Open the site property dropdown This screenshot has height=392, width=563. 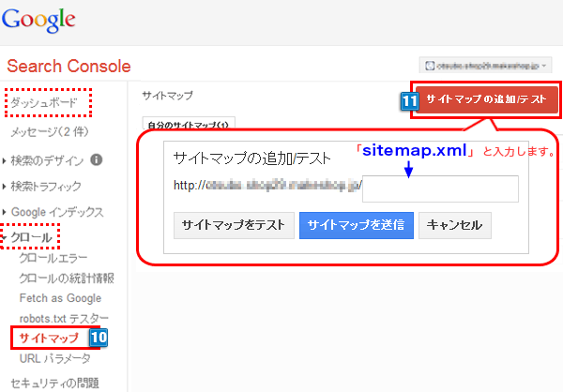pos(485,66)
